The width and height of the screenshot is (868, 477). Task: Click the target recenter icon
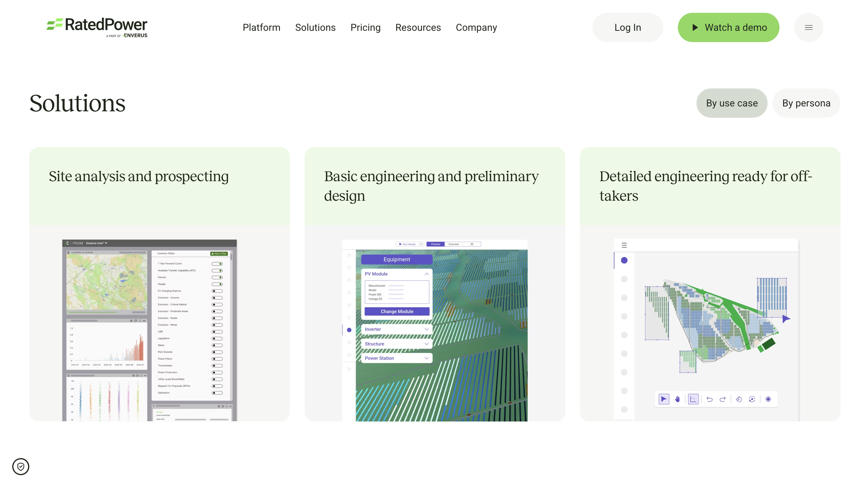(x=768, y=399)
